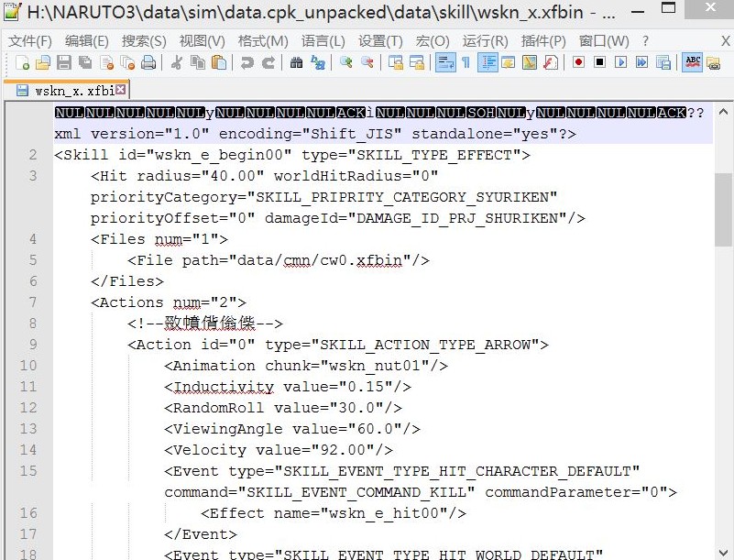Play back the recorded macro
734x560 pixels.
[620, 62]
